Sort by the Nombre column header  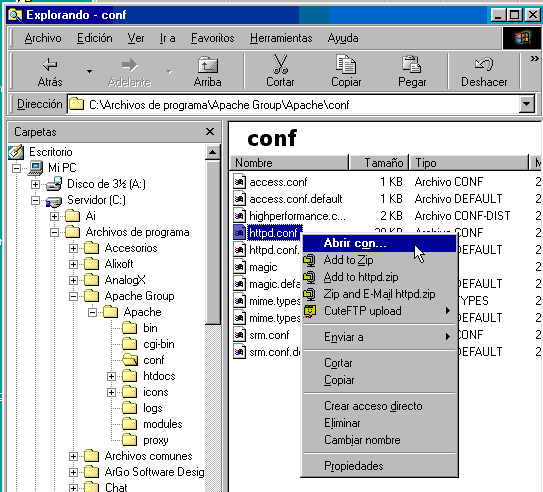pyautogui.click(x=290, y=163)
